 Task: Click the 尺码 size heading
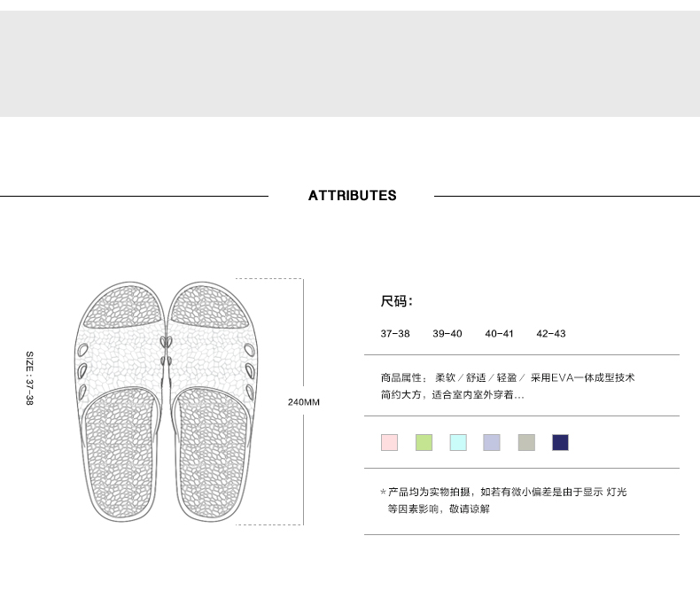point(396,301)
